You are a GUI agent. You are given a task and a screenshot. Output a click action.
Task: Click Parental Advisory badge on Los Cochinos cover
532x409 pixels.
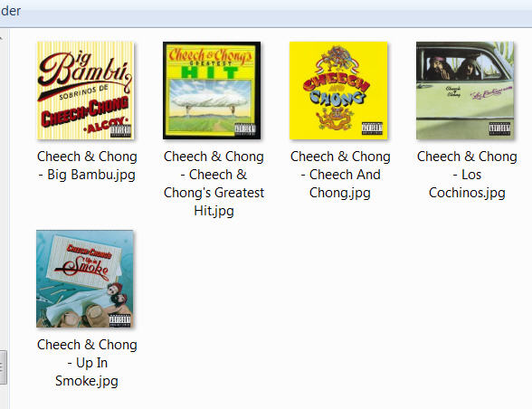499,128
